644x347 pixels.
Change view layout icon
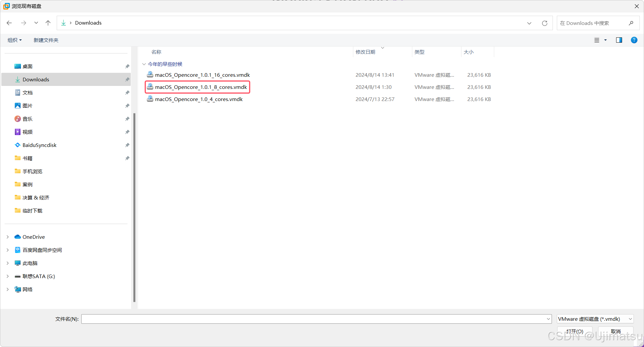597,40
